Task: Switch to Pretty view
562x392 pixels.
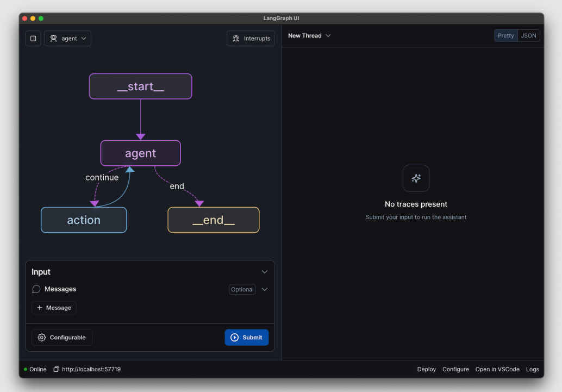Action: click(x=505, y=35)
